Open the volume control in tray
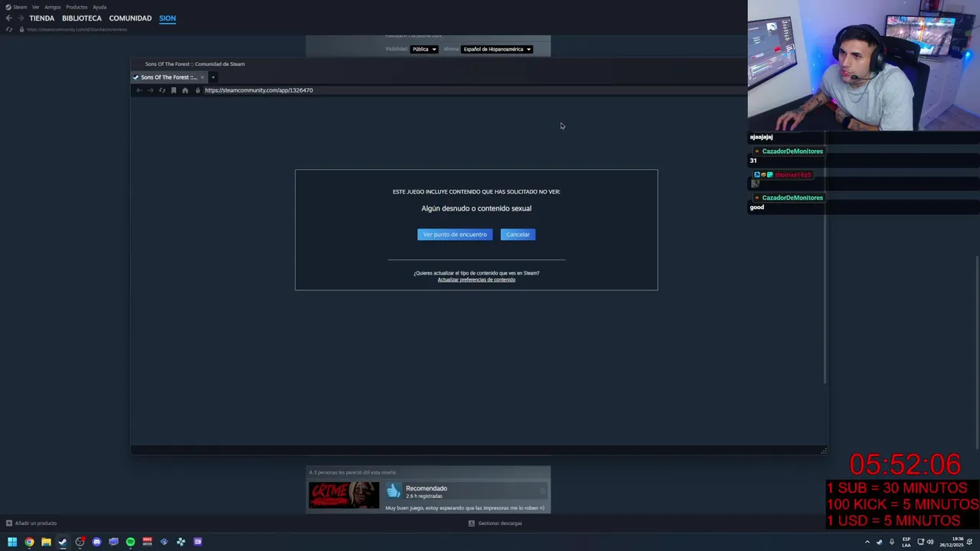The height and width of the screenshot is (551, 980). (x=930, y=542)
